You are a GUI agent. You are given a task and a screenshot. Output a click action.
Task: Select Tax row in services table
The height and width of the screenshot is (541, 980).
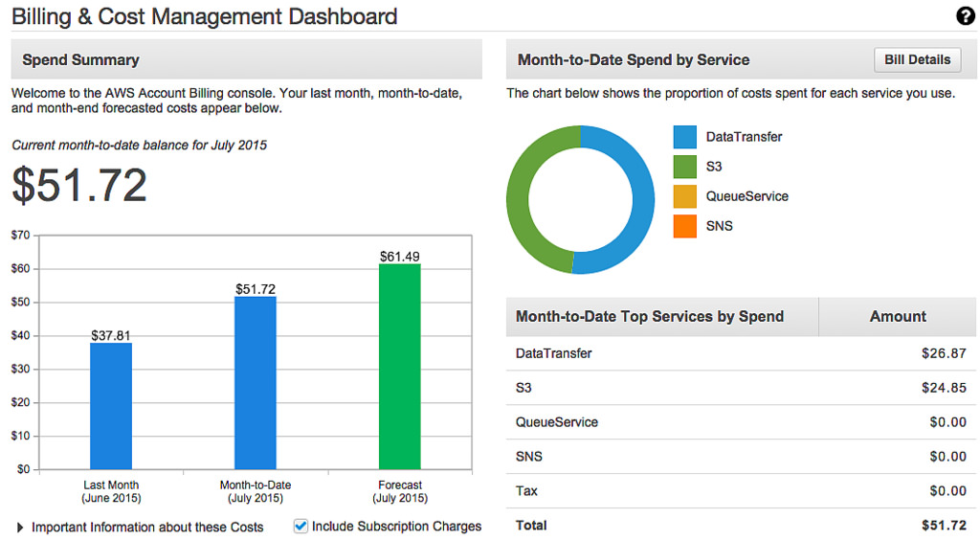point(742,491)
